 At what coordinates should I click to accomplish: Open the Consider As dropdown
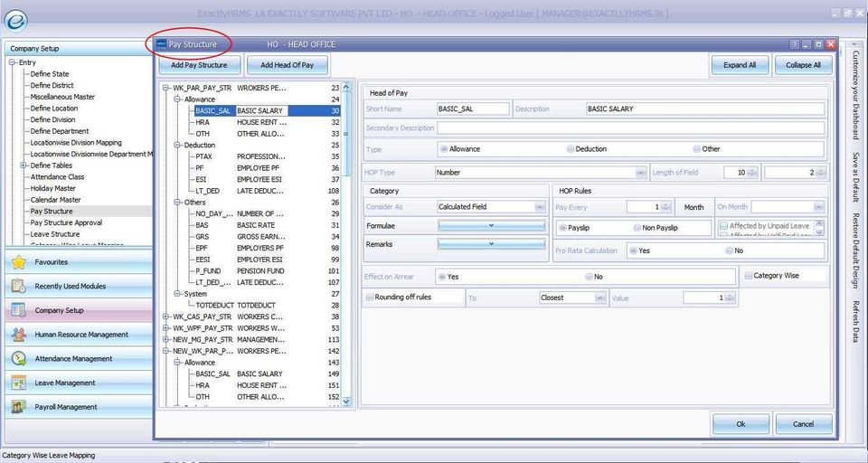pyautogui.click(x=541, y=207)
